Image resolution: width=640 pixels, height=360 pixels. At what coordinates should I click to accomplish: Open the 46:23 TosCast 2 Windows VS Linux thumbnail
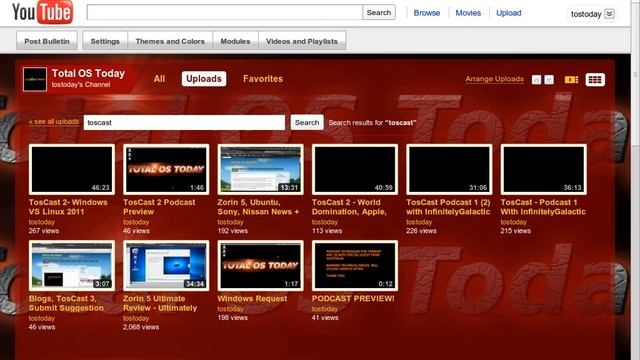point(72,169)
